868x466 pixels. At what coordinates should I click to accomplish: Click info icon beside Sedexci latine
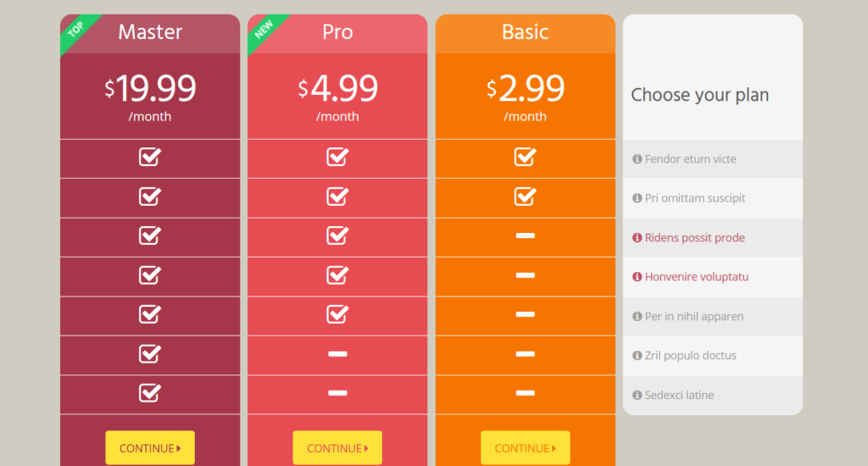point(637,395)
